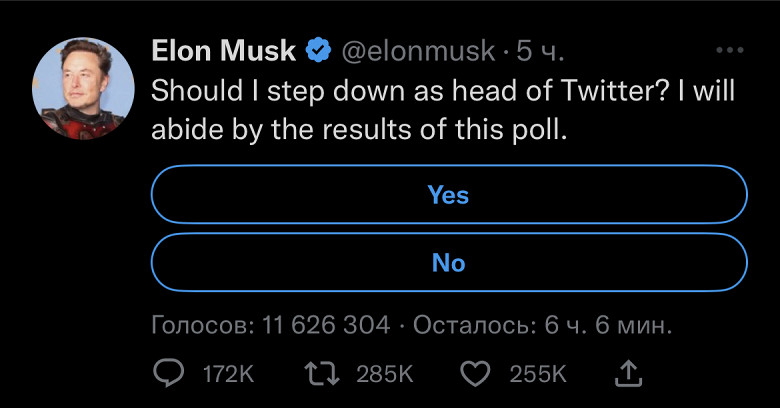
Task: Click the 285K retweets count
Action: [x=385, y=374]
